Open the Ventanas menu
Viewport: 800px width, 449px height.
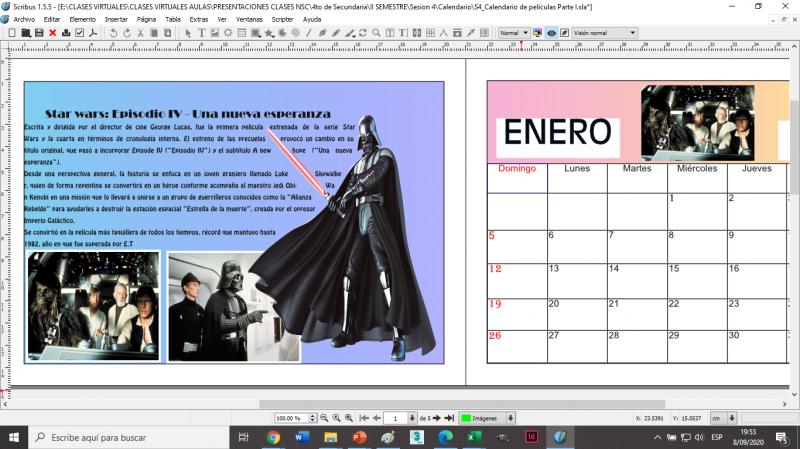pos(249,19)
